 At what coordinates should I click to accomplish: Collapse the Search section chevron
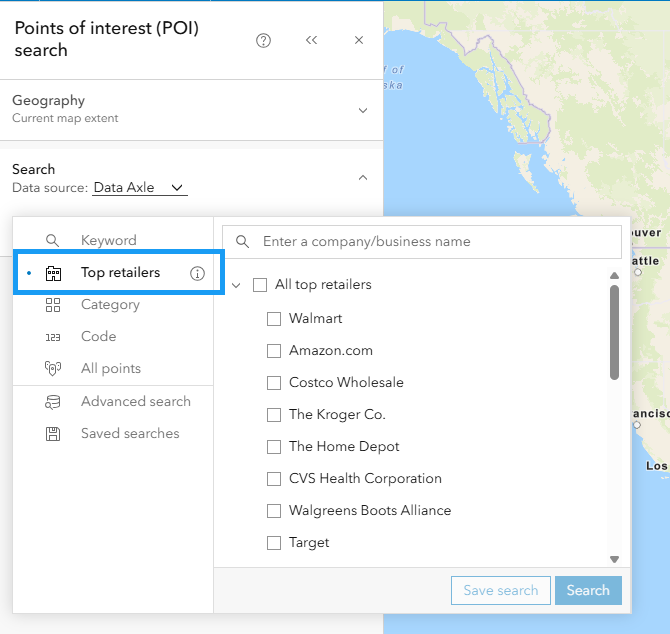(x=363, y=177)
